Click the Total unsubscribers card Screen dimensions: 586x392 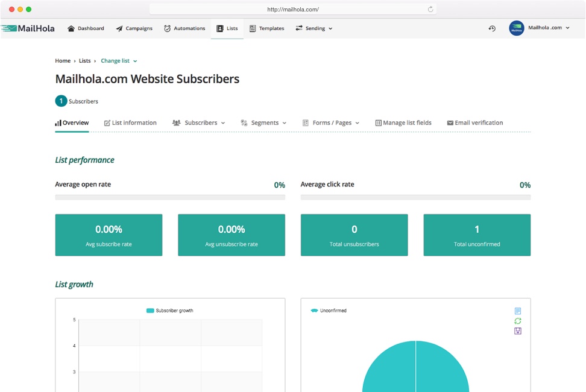tap(354, 235)
